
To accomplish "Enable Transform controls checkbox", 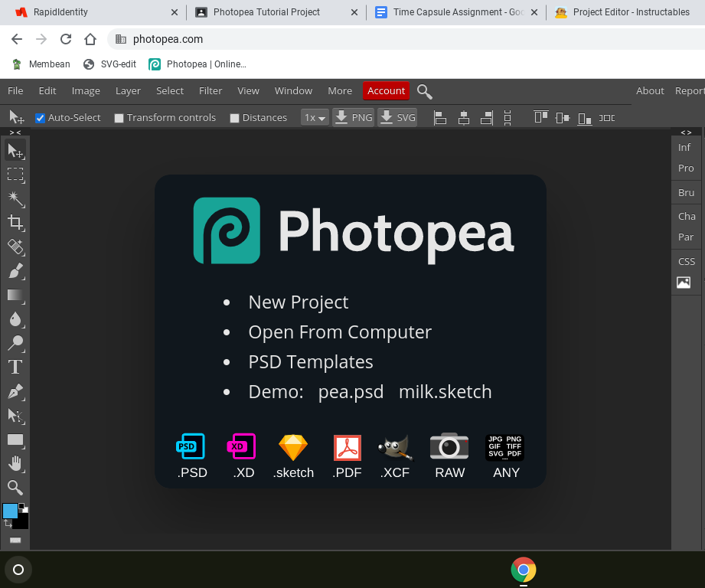I will (119, 118).
